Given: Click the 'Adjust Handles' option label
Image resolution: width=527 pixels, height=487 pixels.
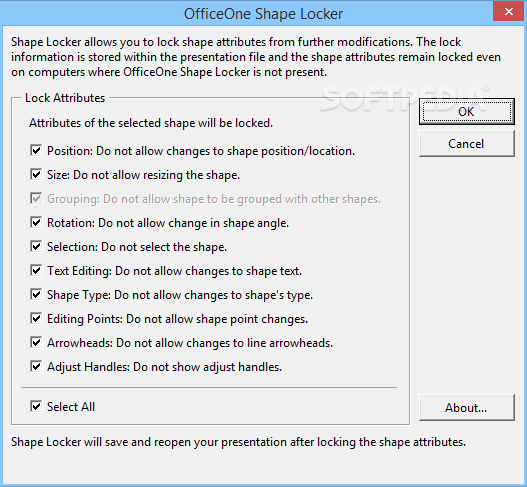Looking at the screenshot, I should click(164, 367).
